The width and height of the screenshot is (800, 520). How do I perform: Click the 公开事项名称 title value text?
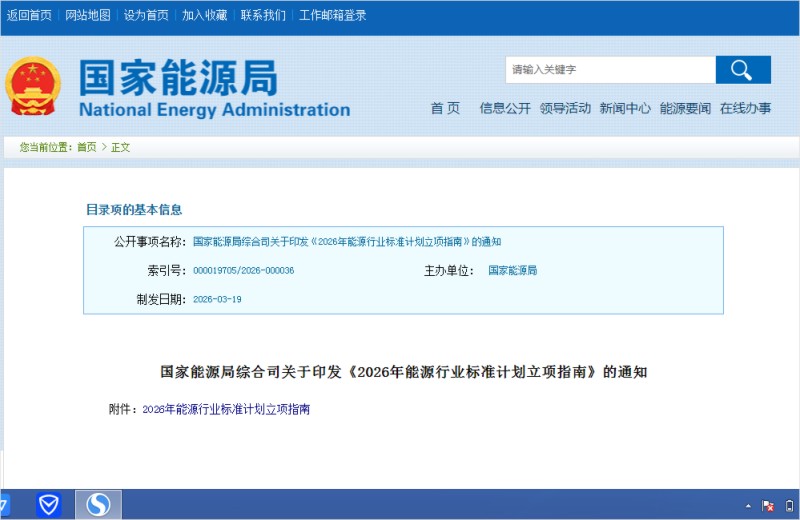(347, 242)
